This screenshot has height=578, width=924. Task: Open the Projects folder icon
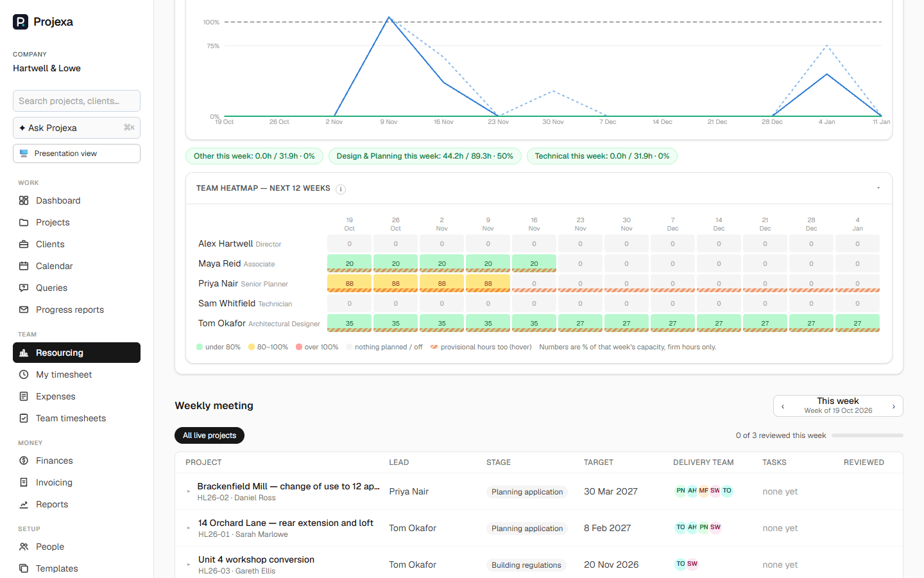point(24,222)
